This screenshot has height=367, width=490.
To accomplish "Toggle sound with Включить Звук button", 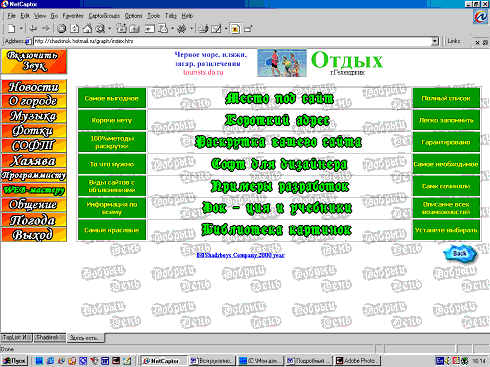I will tap(34, 61).
